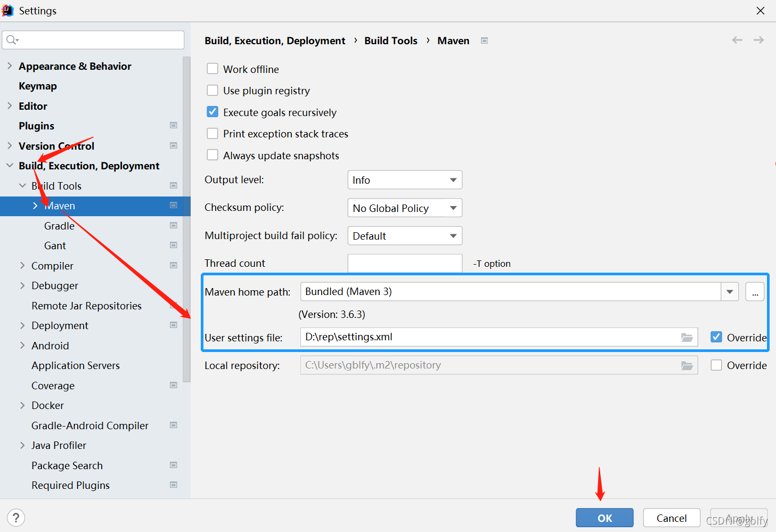
Task: Expand the Java Profiler node
Action: (x=22, y=445)
